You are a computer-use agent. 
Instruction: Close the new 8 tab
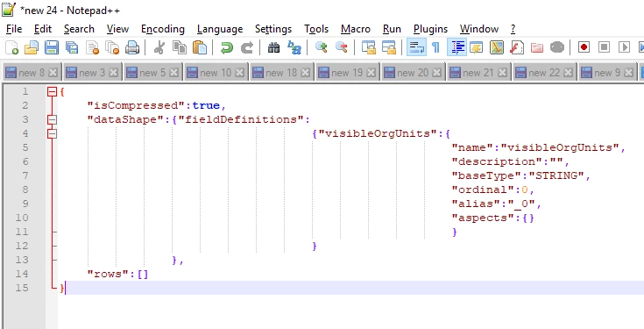pos(53,73)
